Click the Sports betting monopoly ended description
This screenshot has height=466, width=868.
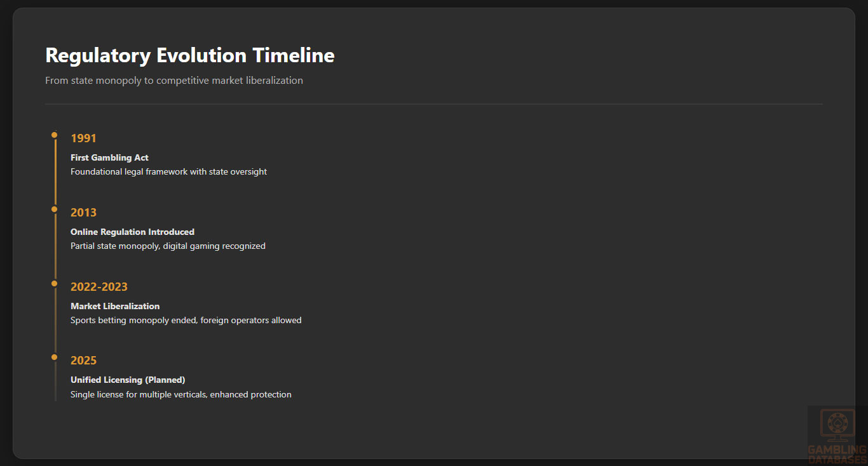(x=186, y=320)
